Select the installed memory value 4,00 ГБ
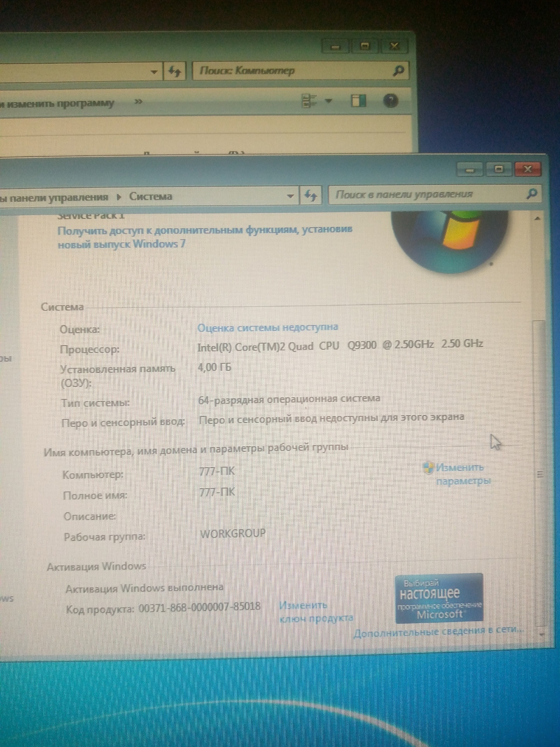This screenshot has width=560, height=747. [214, 367]
